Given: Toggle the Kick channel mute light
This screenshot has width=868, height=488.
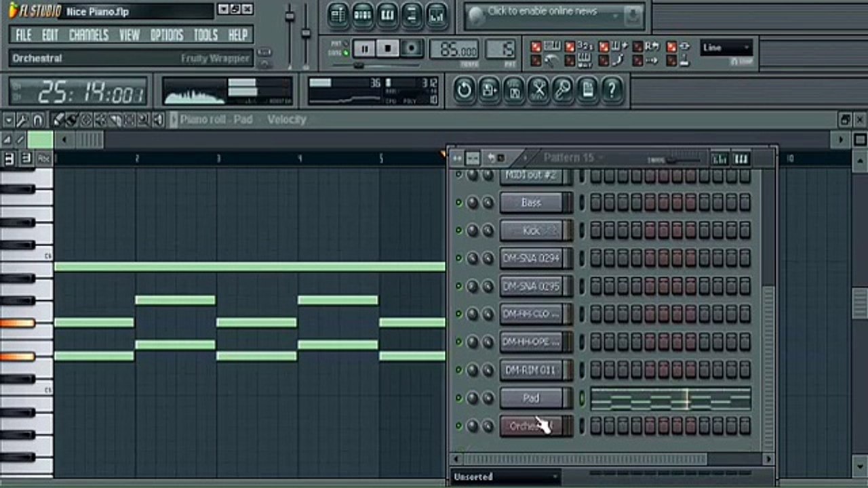Looking at the screenshot, I should [458, 230].
